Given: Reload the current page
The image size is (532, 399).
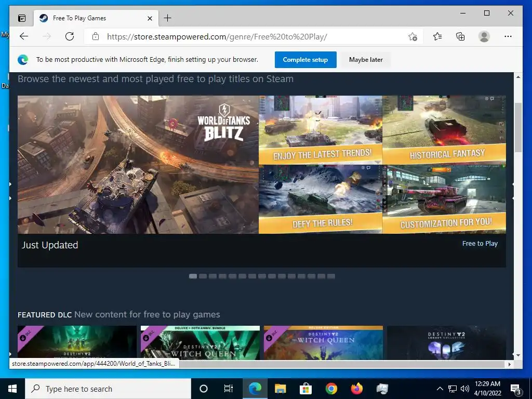Looking at the screenshot, I should pyautogui.click(x=70, y=36).
